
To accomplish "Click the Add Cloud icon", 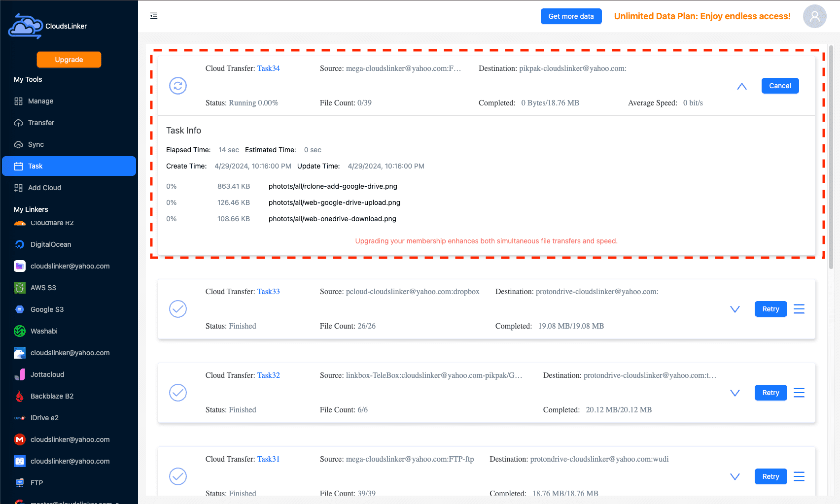I will tap(19, 188).
